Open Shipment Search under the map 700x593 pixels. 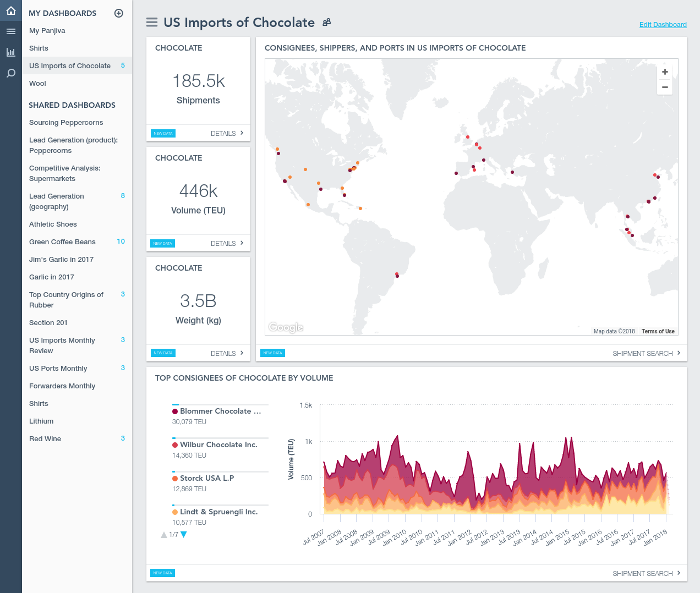[646, 353]
